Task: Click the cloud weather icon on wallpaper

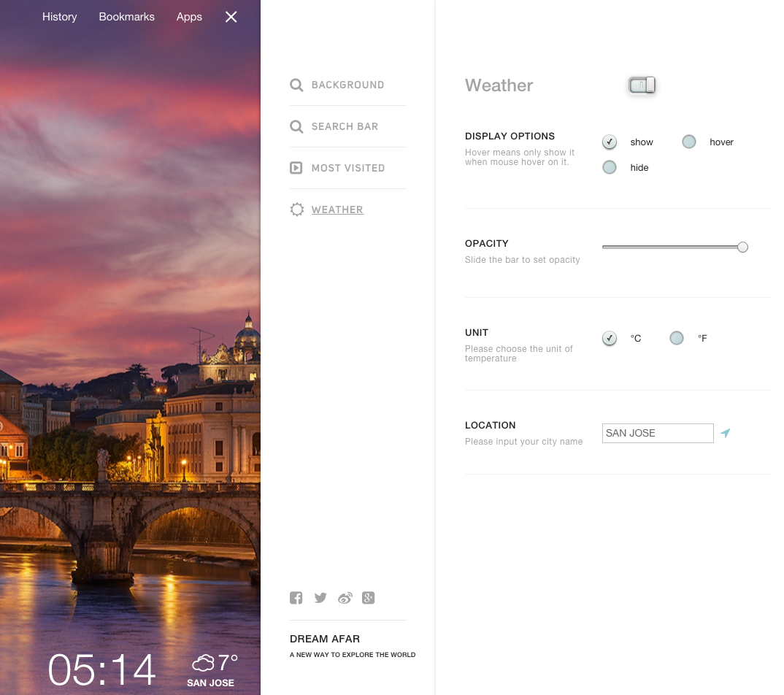Action: [x=203, y=663]
